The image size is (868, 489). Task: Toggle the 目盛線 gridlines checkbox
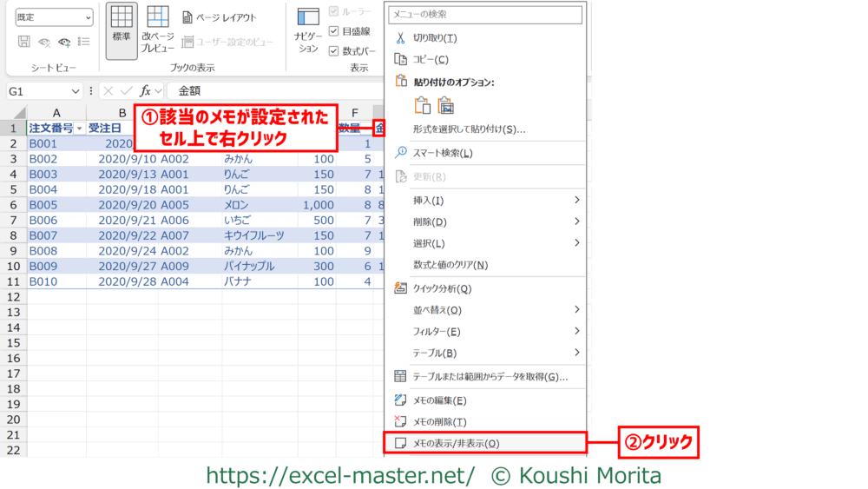pos(335,31)
